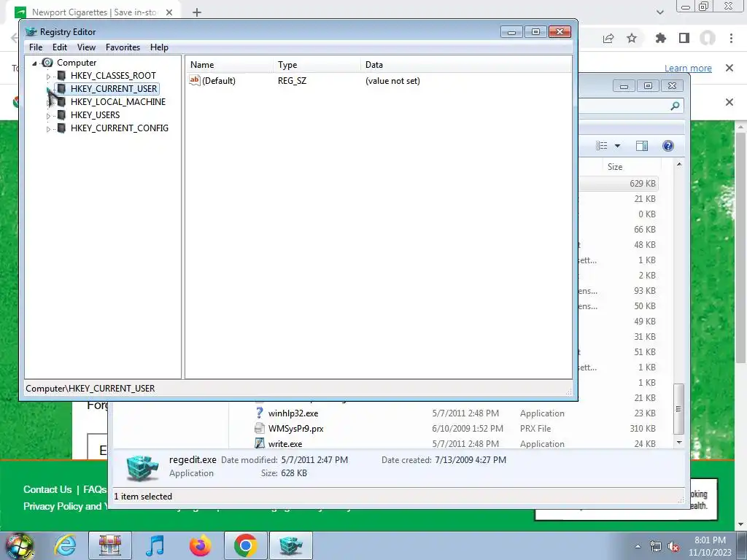Click the Contact Us footer link
The width and height of the screenshot is (747, 560).
point(47,489)
